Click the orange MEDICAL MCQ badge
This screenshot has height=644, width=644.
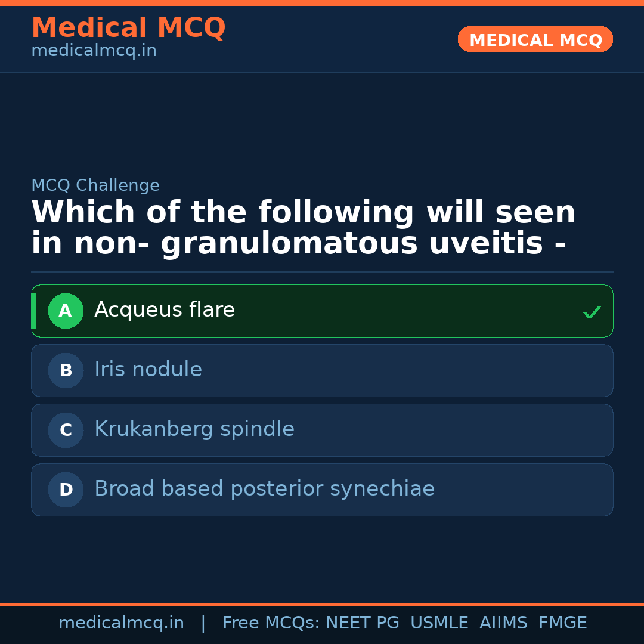pyautogui.click(x=535, y=39)
